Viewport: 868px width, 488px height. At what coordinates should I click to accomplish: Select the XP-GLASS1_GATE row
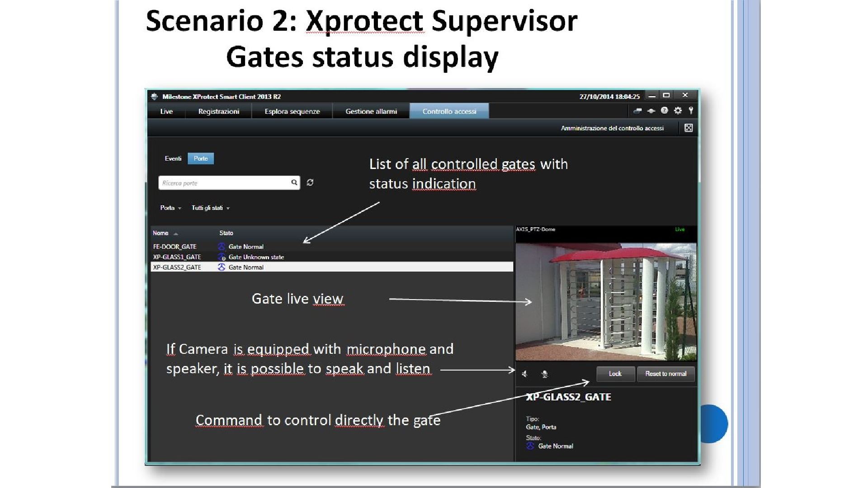[x=332, y=257]
